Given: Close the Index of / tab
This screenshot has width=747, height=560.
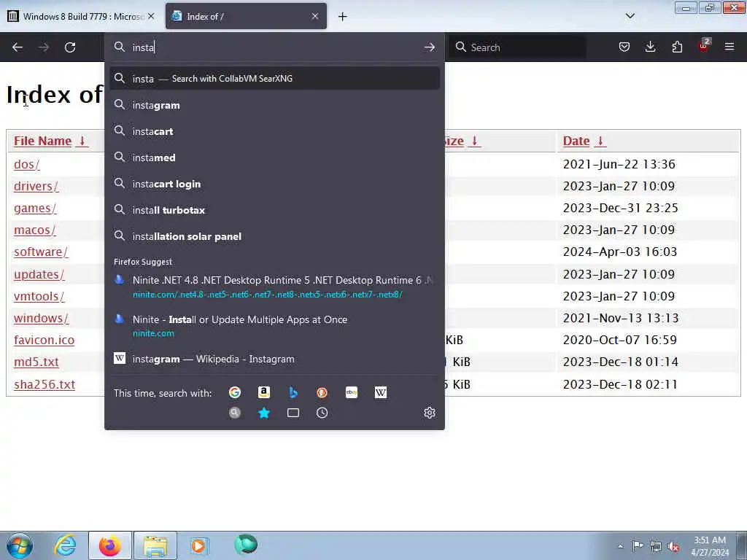Looking at the screenshot, I should click(x=315, y=16).
